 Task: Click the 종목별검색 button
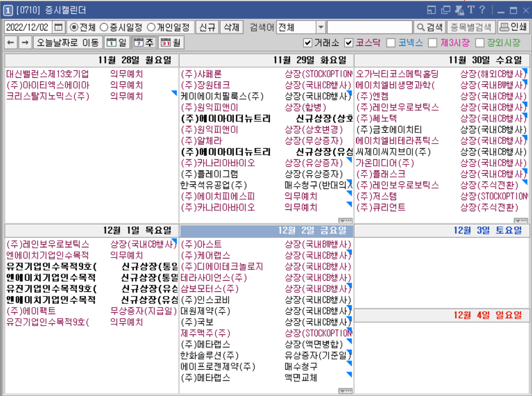[x=471, y=27]
